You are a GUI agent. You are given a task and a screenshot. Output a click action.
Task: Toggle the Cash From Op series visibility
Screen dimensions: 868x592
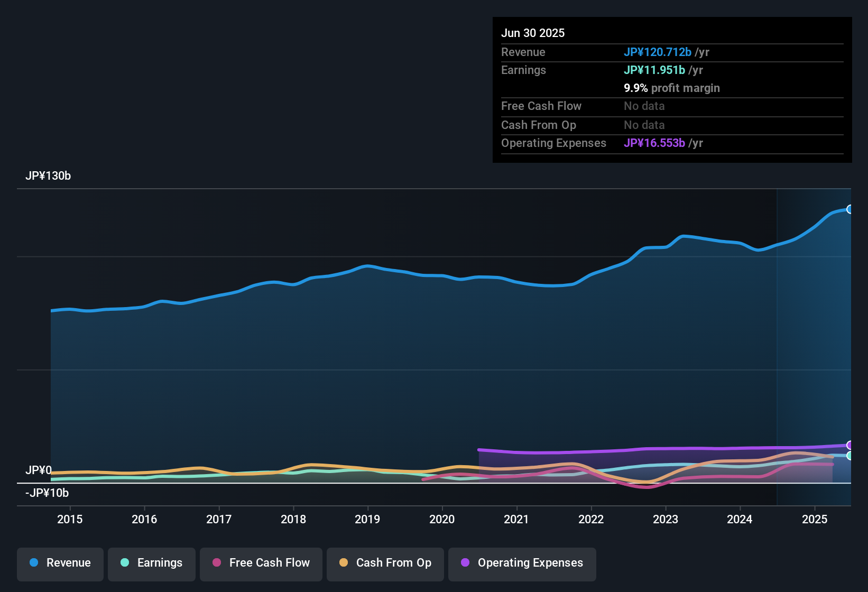coord(385,563)
